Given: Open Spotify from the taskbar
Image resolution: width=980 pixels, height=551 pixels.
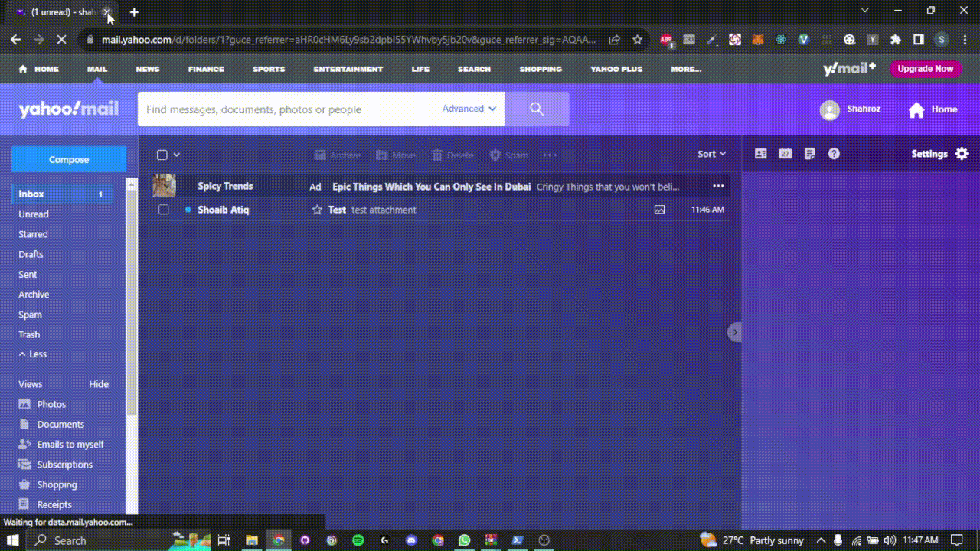Looking at the screenshot, I should [x=358, y=540].
